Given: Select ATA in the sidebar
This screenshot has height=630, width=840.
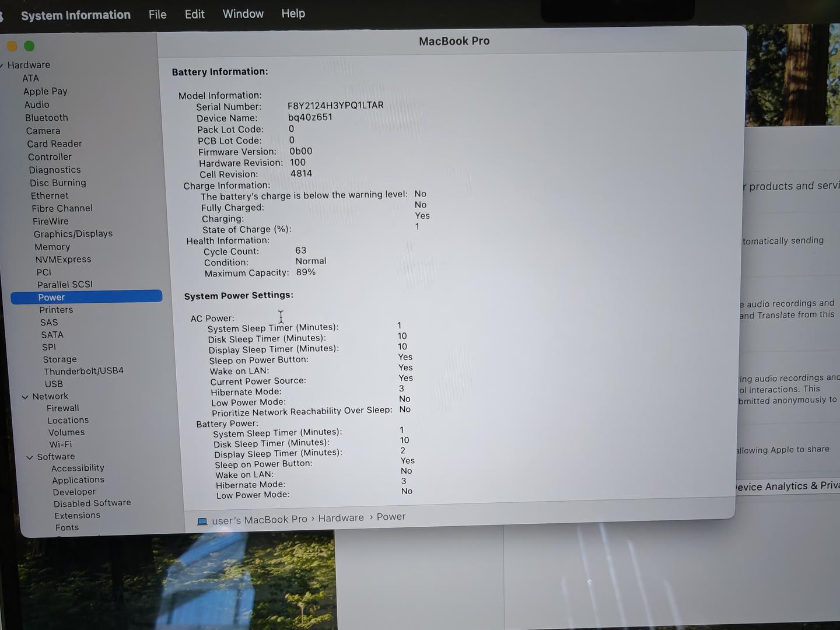Looking at the screenshot, I should (31, 78).
